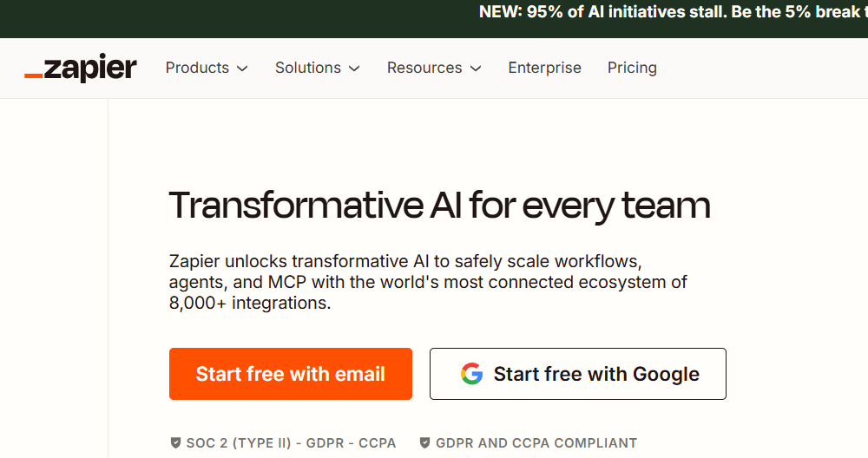Screen dimensions: 868x458
Task: Open the Enterprise page
Action: (x=544, y=68)
